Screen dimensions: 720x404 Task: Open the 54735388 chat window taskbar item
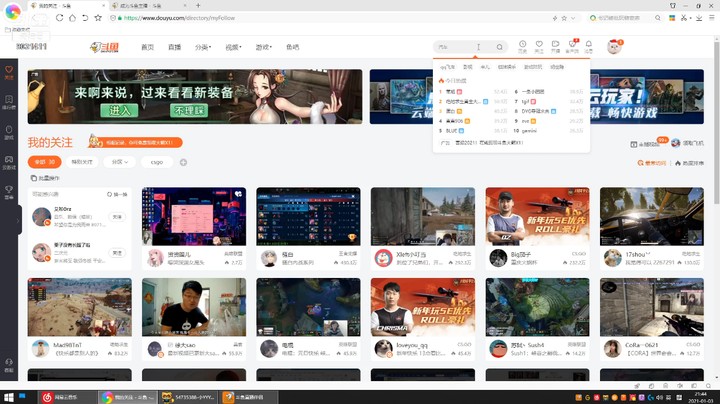click(x=188, y=397)
